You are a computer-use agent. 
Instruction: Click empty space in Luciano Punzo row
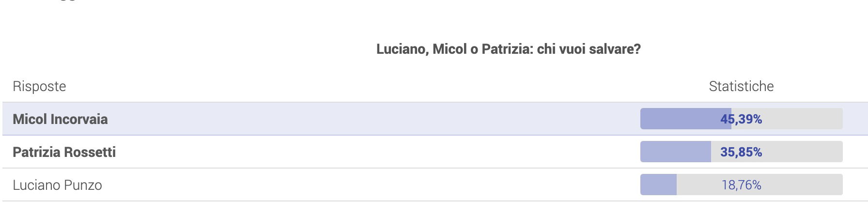tap(373, 185)
